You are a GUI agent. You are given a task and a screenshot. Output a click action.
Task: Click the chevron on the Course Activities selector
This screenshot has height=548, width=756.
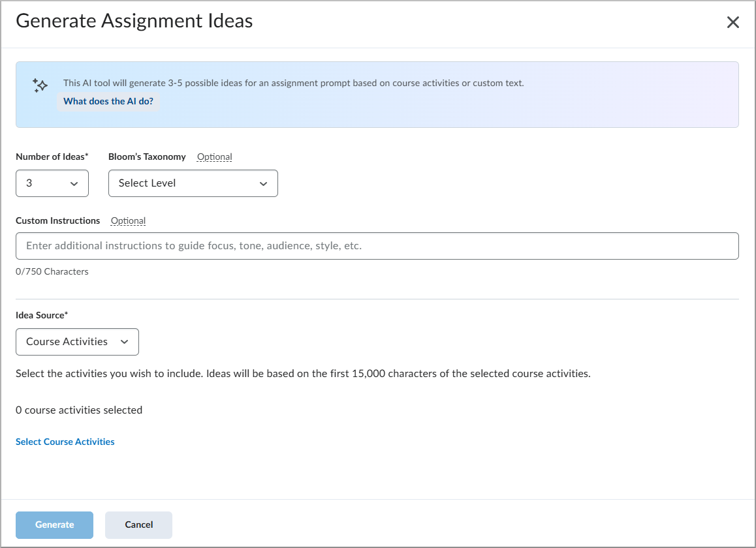click(x=125, y=341)
